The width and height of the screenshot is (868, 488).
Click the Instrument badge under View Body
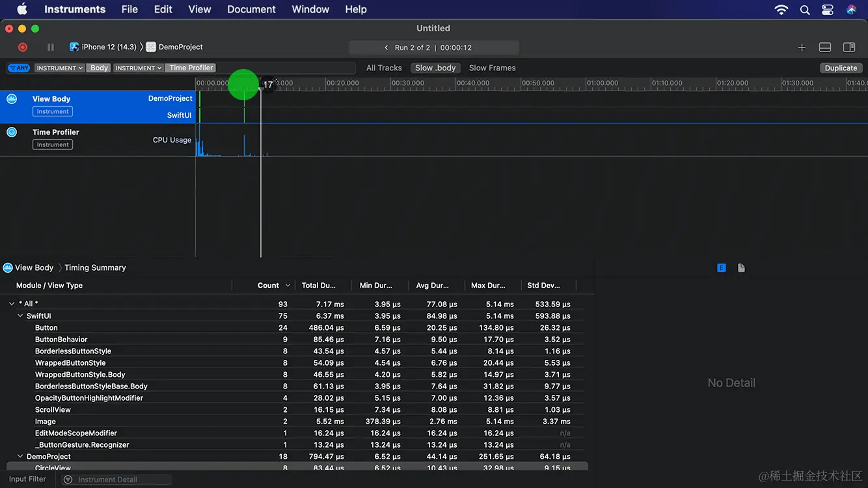tap(53, 111)
